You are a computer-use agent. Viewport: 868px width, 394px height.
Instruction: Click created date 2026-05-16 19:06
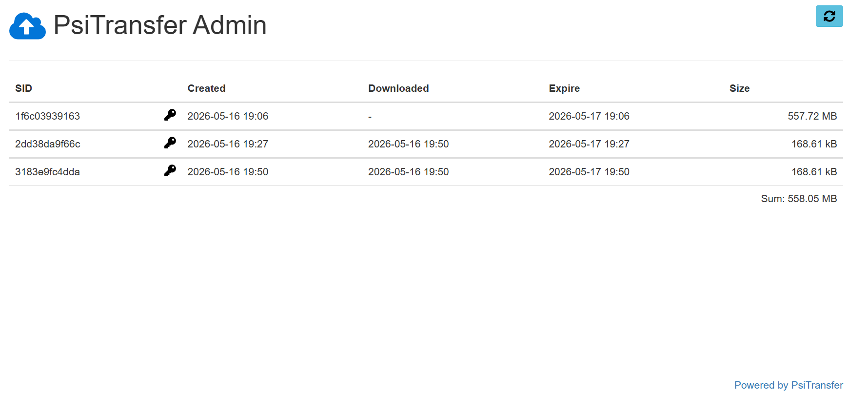pos(228,116)
